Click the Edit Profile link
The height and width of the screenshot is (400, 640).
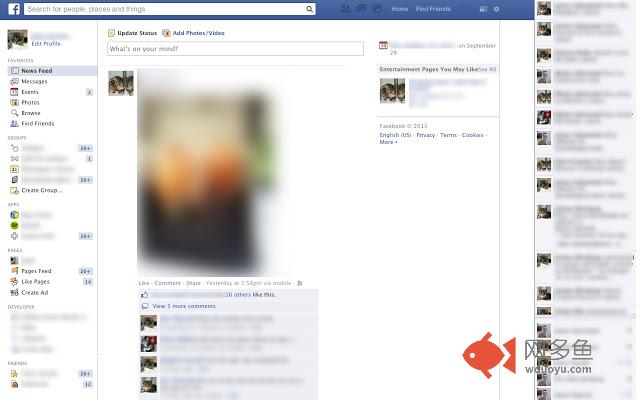point(46,44)
